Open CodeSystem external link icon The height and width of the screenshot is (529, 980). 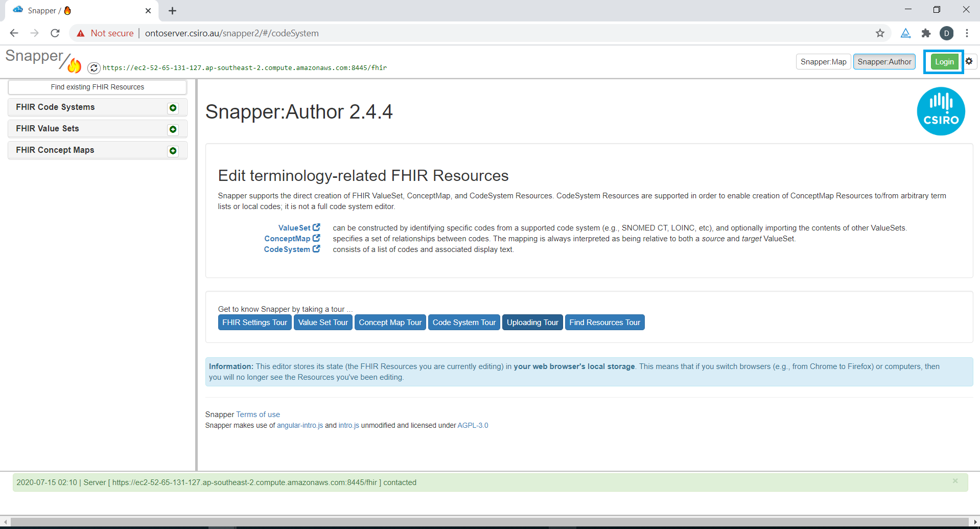316,249
